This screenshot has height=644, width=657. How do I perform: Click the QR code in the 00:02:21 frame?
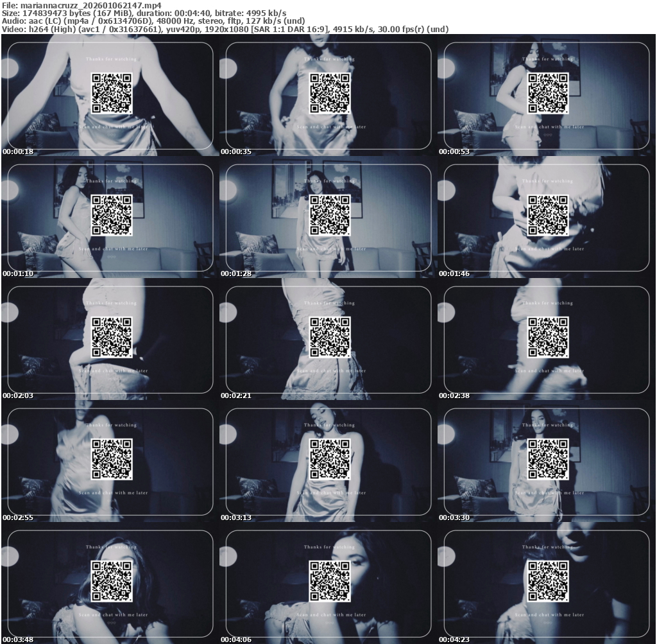click(330, 337)
